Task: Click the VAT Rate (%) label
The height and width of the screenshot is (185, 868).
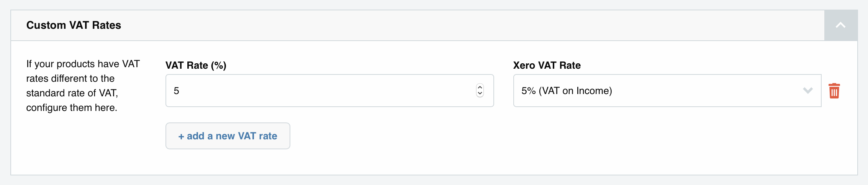Action: [x=196, y=65]
